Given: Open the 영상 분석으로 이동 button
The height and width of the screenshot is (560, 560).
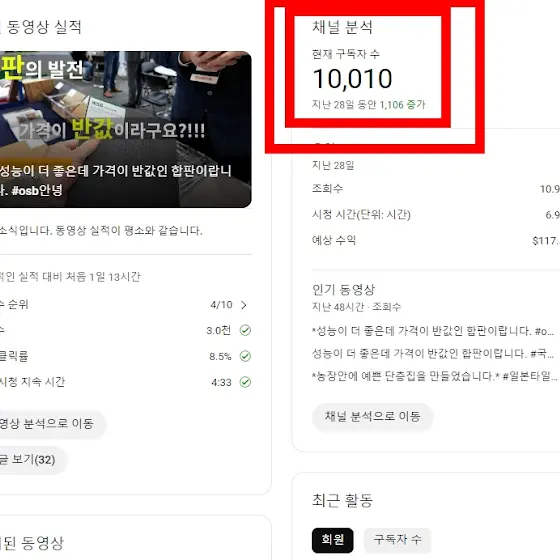Looking at the screenshot, I should (x=50, y=424).
